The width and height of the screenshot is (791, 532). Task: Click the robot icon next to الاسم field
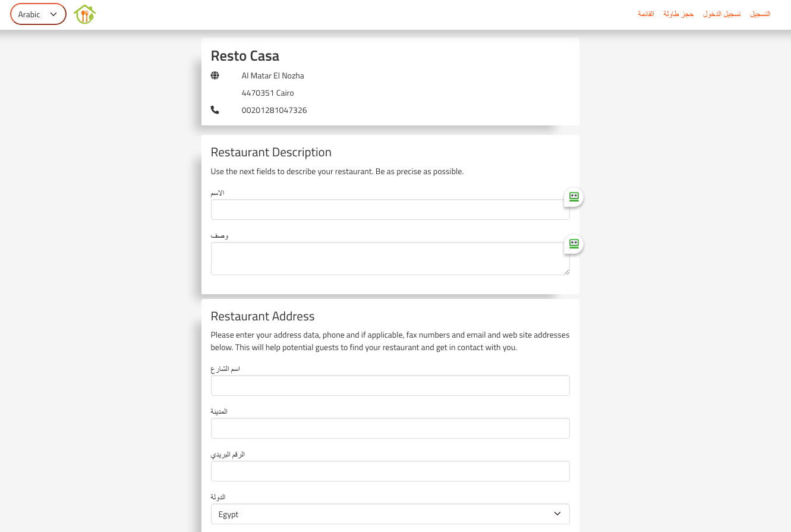(573, 197)
